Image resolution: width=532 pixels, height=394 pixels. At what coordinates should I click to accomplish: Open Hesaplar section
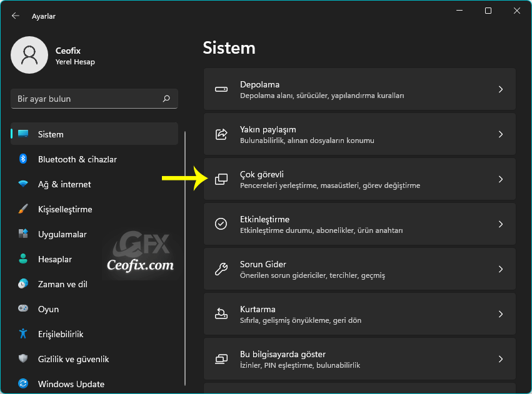tap(55, 260)
